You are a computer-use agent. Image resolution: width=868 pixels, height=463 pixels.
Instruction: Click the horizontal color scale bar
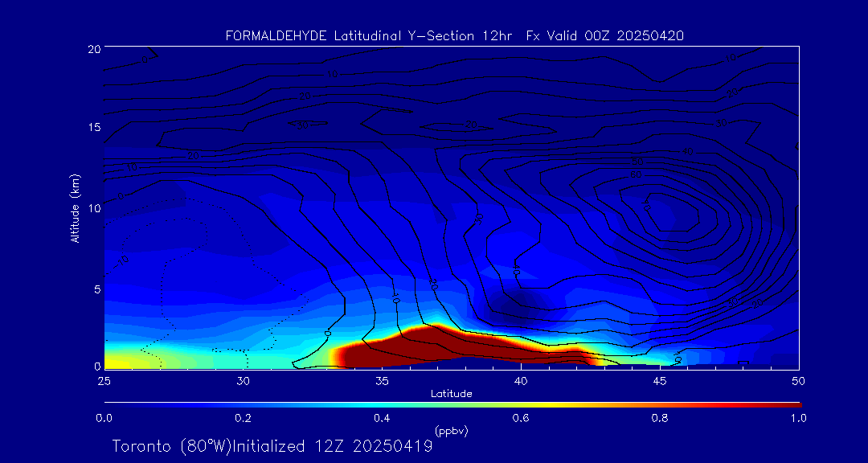tap(452, 405)
